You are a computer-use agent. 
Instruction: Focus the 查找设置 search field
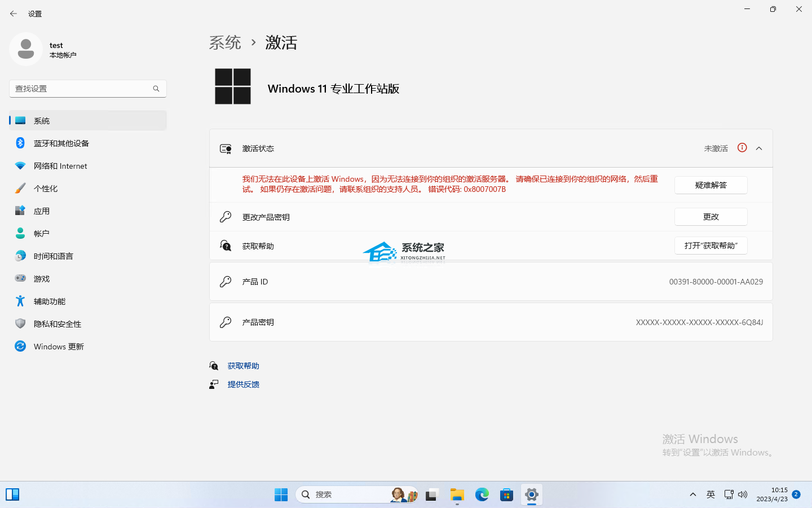(x=88, y=89)
